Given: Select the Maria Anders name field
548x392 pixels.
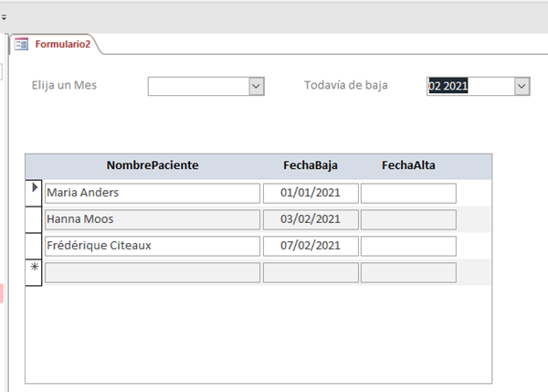Looking at the screenshot, I should click(x=153, y=193).
